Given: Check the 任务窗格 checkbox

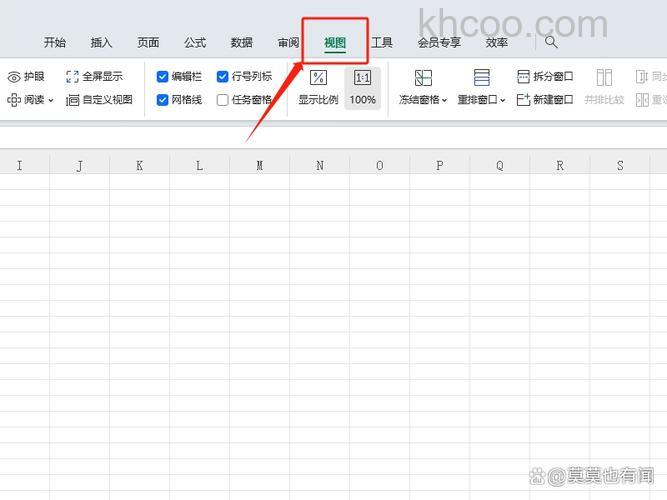Looking at the screenshot, I should [222, 100].
